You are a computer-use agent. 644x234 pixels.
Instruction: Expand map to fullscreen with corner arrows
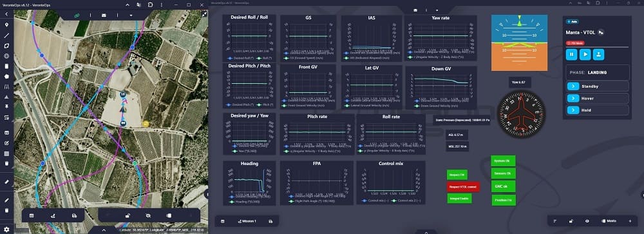(x=205, y=14)
